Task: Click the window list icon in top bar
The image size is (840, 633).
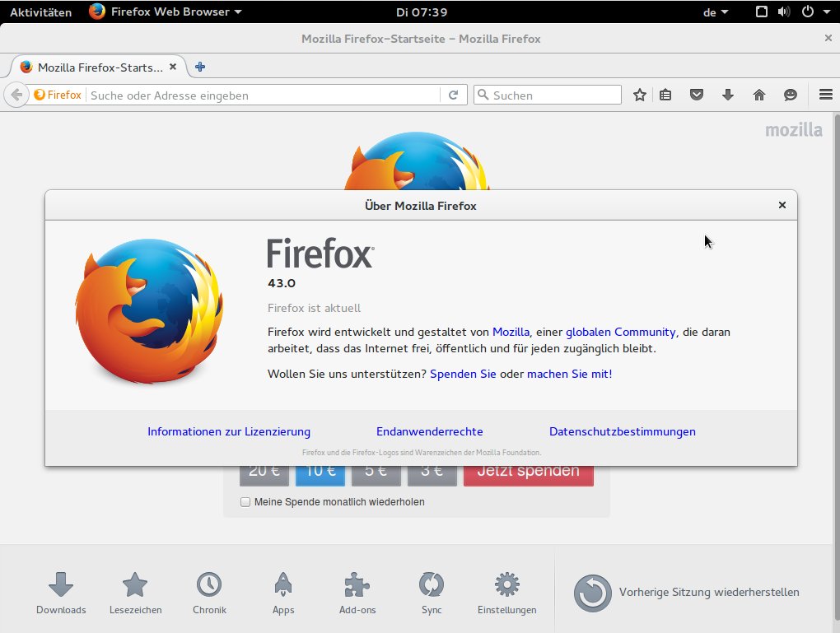Action: coord(761,12)
